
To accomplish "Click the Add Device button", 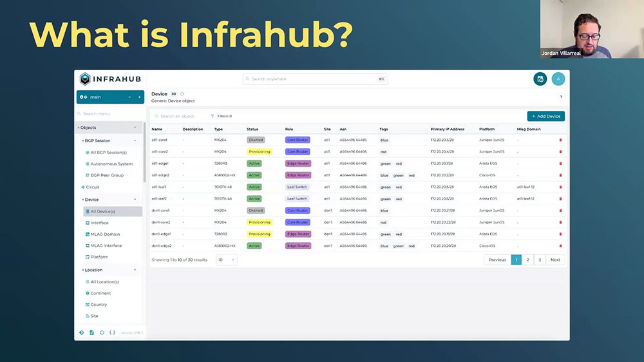I will [546, 117].
